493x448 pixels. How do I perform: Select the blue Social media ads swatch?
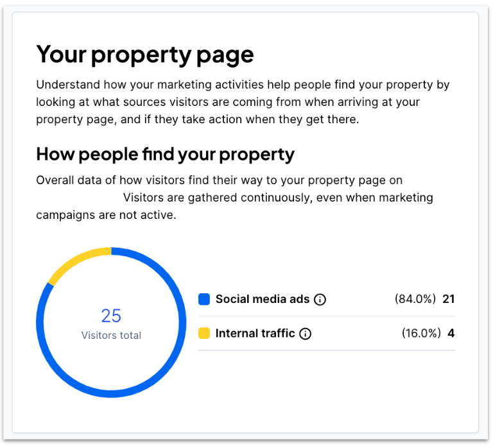click(x=204, y=299)
